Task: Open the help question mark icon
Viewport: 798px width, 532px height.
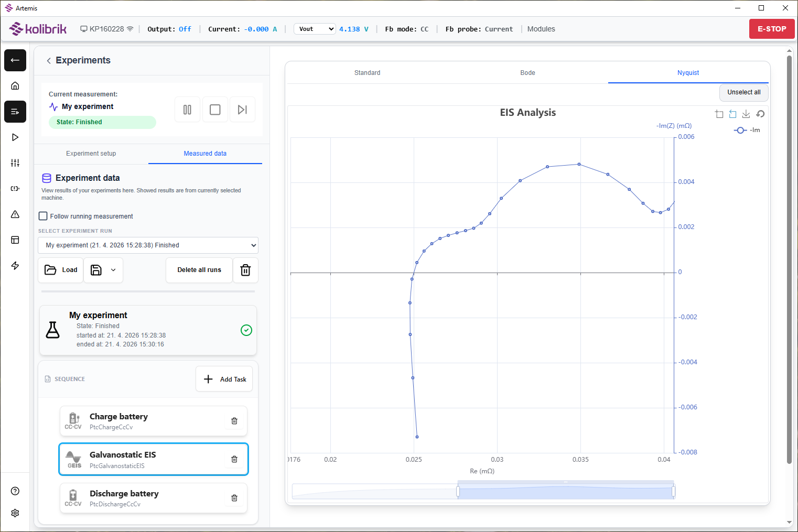Action: (x=15, y=491)
